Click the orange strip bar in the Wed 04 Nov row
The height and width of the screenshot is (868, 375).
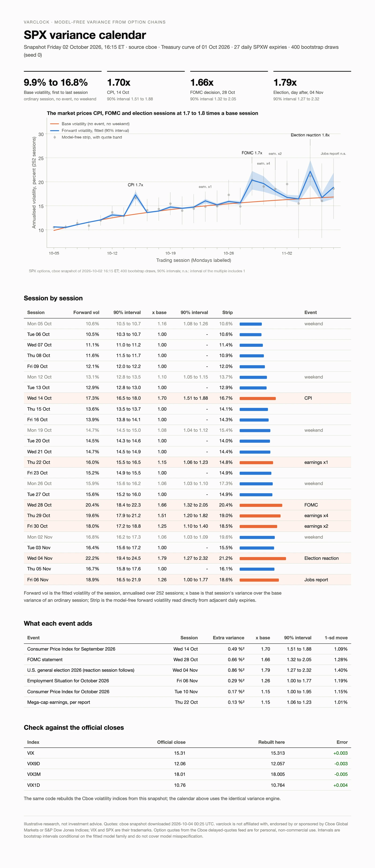tap(262, 558)
